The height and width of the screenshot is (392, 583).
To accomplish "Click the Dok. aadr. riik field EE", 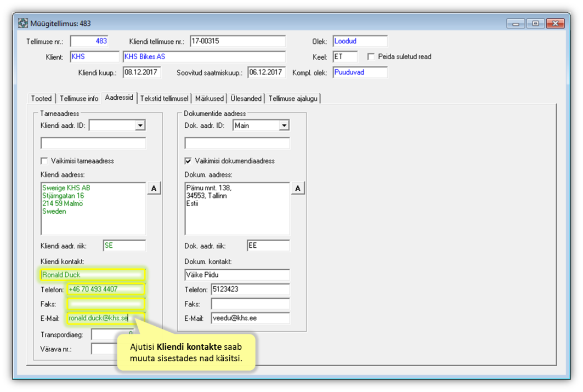I will tap(268, 246).
